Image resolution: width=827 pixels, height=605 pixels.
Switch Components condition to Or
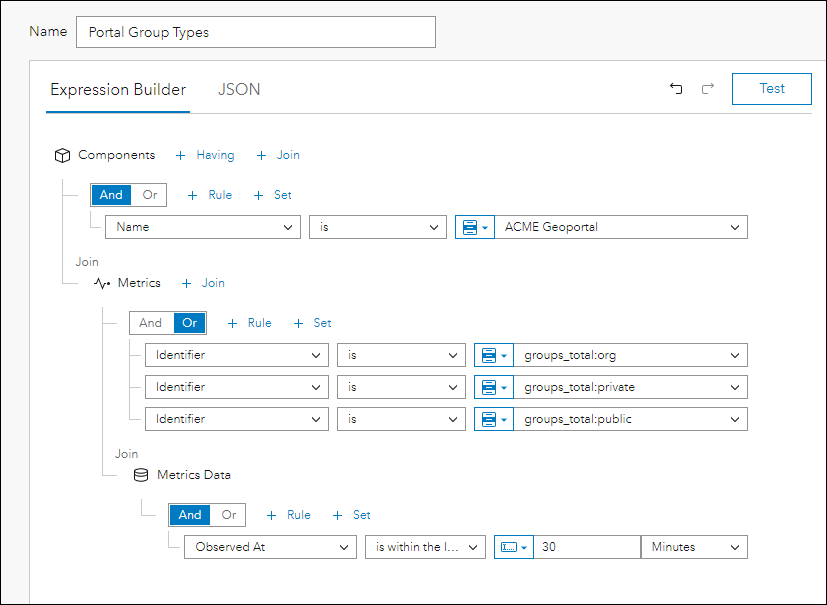click(x=150, y=195)
